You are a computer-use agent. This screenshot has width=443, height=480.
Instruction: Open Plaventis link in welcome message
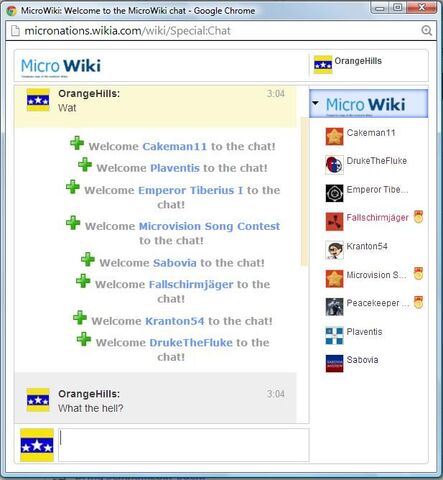pos(175,168)
